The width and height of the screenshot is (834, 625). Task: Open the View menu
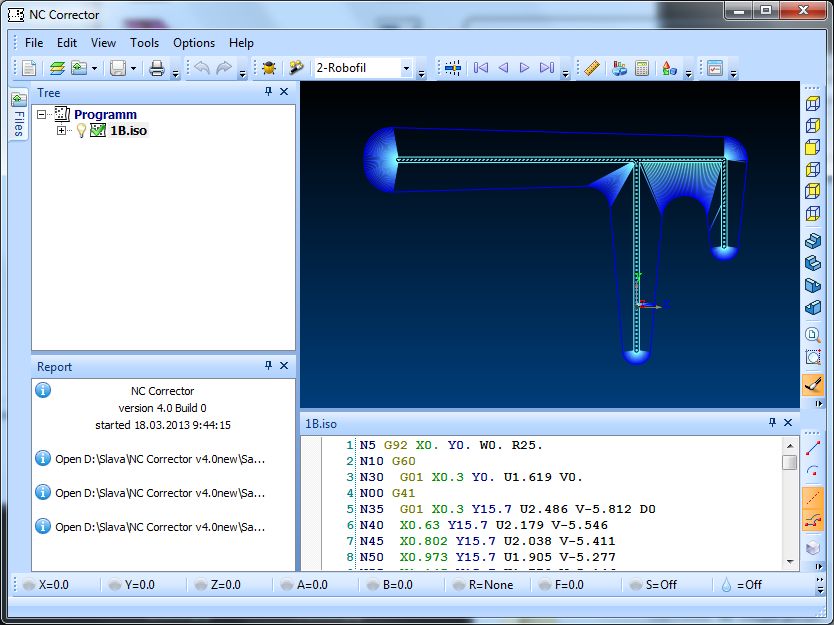point(103,43)
